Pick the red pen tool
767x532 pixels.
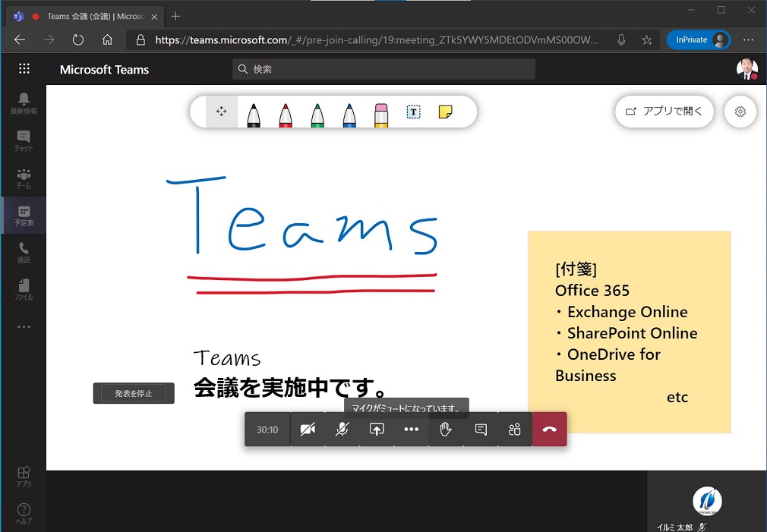(x=286, y=115)
